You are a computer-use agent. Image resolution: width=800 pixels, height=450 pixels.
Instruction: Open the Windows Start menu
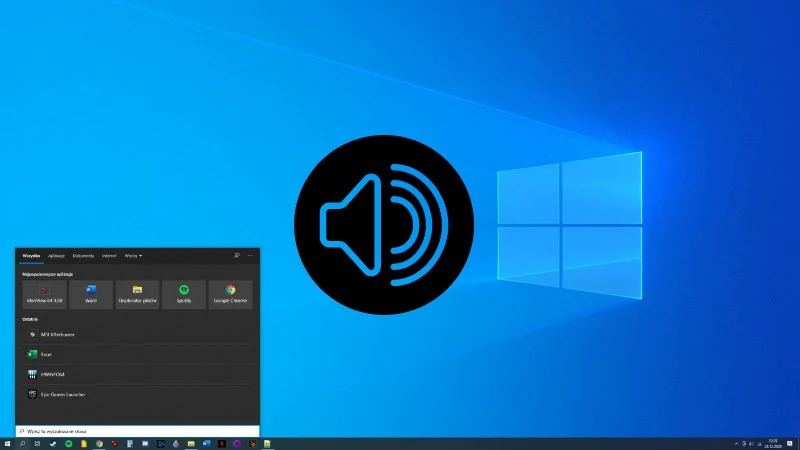coord(7,444)
